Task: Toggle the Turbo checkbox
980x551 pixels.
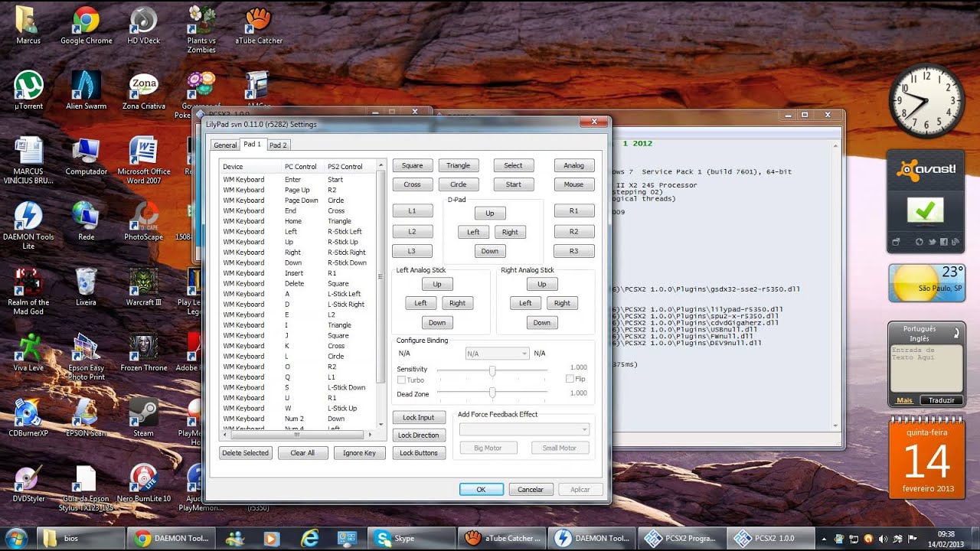Action: 401,380
